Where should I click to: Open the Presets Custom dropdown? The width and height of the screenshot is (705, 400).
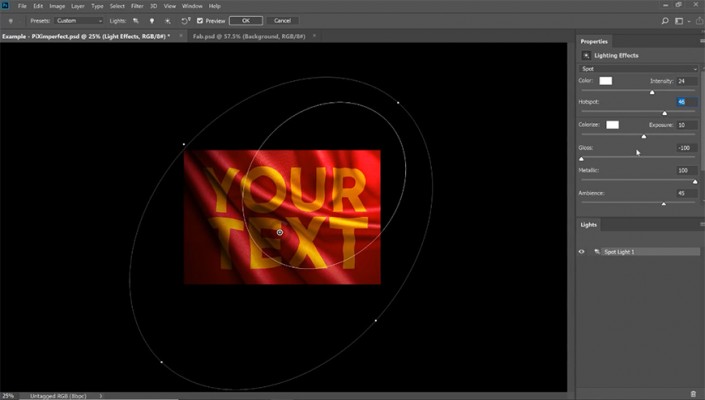click(79, 21)
